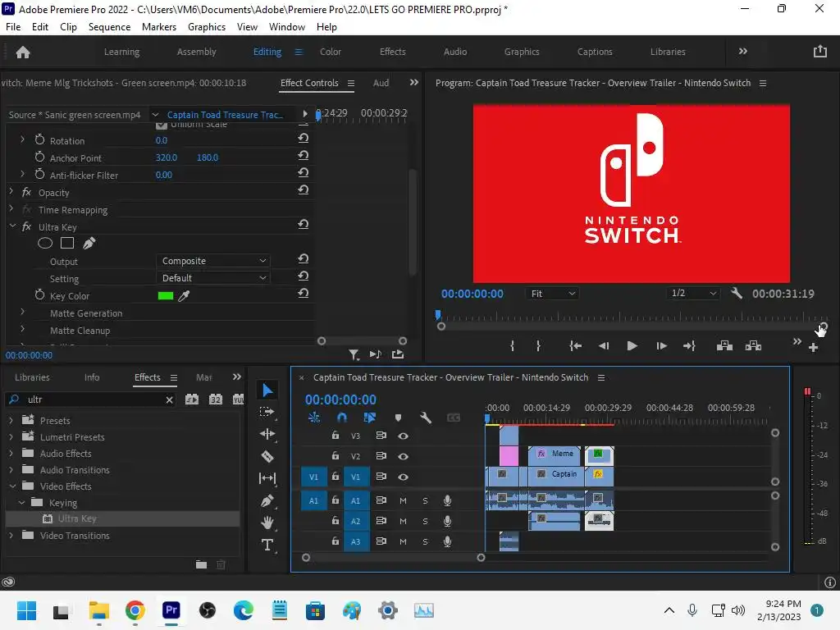Toggle snap in timeline

342,418
